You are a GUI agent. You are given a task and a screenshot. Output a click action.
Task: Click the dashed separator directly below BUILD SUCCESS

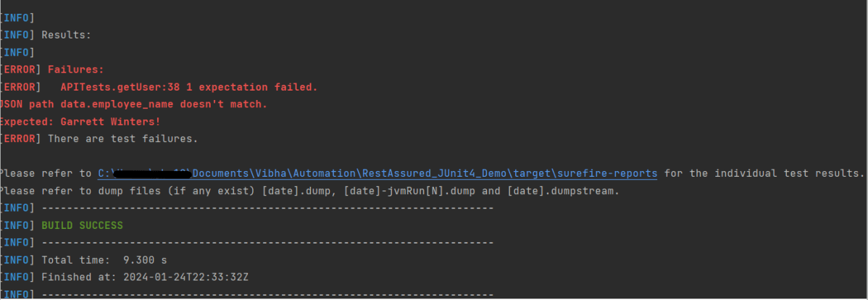coord(267,242)
